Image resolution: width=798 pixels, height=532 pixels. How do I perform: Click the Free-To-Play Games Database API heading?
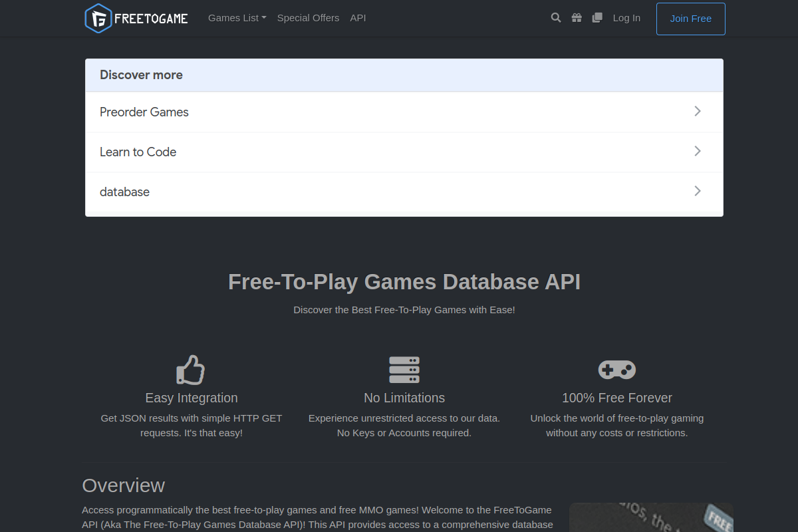point(404,282)
